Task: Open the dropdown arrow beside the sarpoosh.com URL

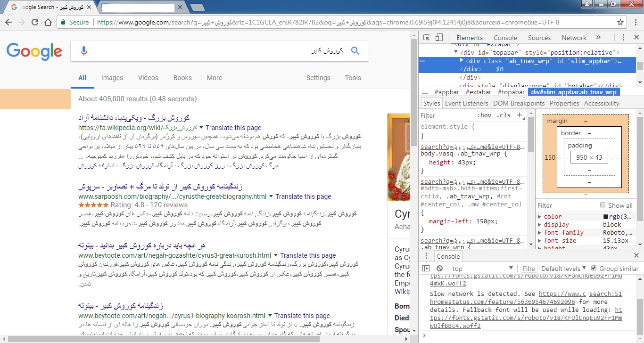Action: point(271,196)
